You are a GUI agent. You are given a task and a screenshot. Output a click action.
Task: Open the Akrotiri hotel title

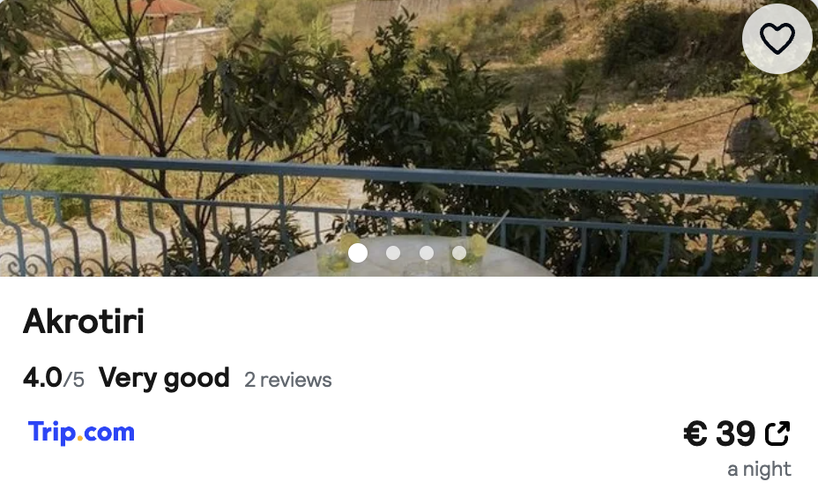coord(84,321)
